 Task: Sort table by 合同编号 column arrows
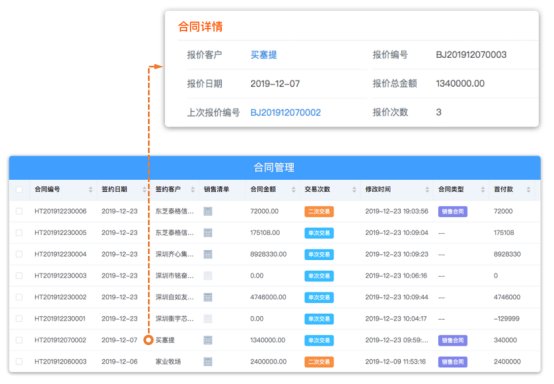[90, 190]
